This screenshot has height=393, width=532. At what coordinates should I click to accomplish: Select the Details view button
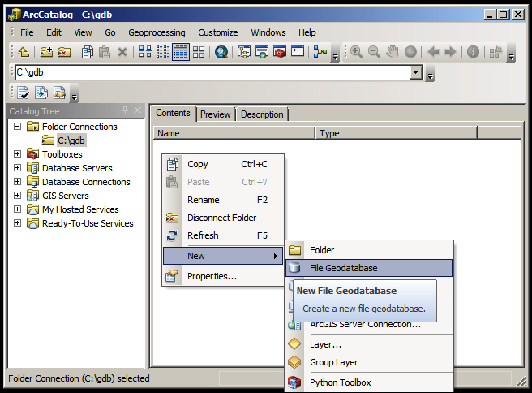[x=181, y=52]
